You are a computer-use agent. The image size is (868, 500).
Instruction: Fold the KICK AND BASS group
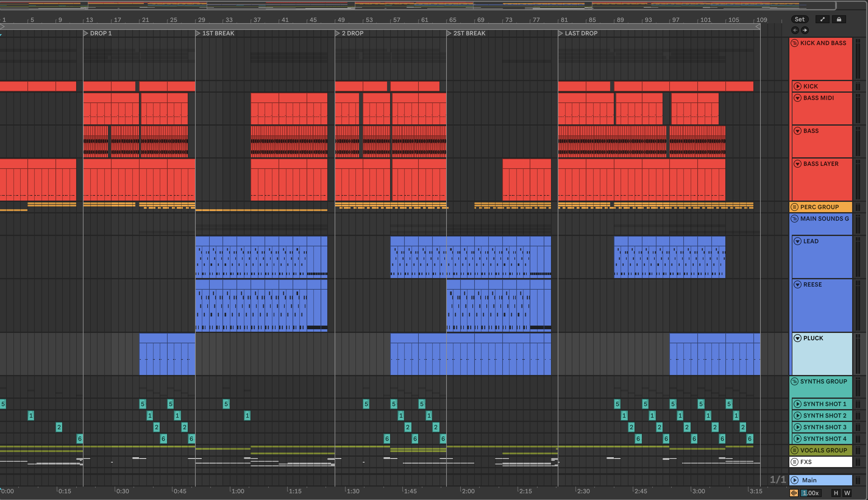[795, 43]
